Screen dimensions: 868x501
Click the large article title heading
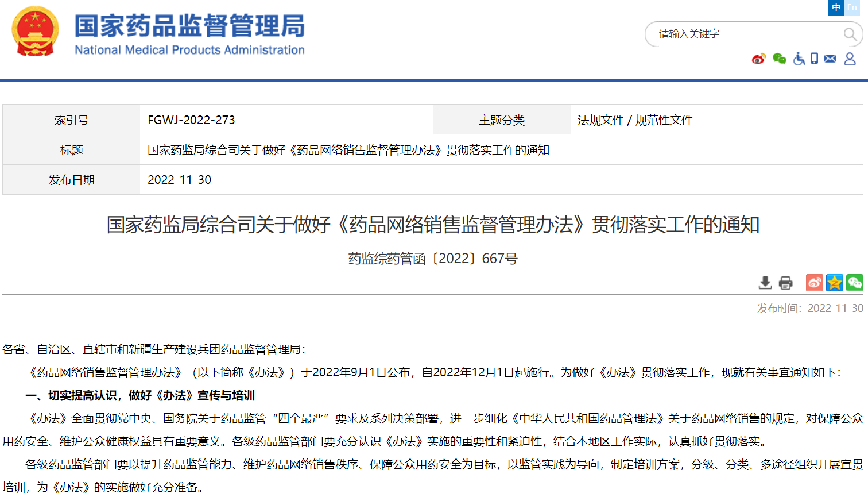pos(433,225)
